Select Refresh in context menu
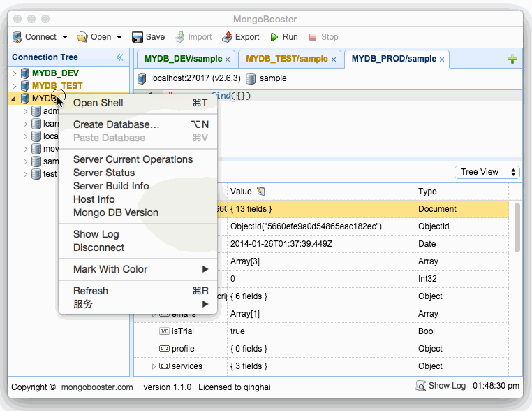This screenshot has width=532, height=411. 138,291
